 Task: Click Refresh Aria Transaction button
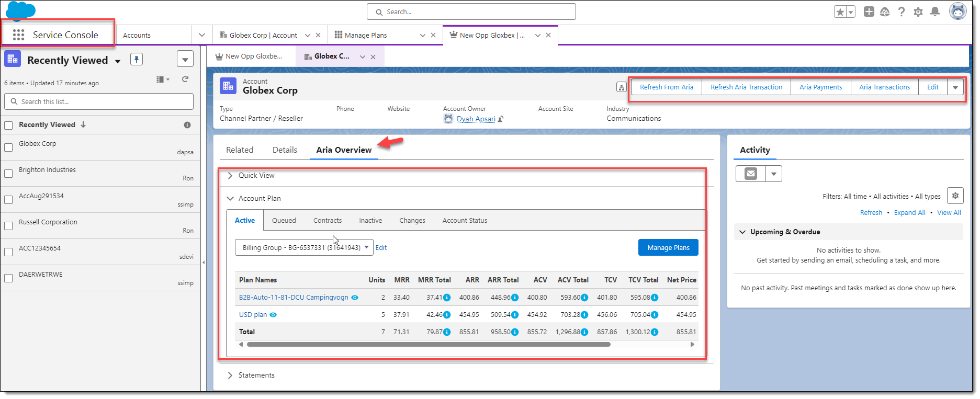747,87
